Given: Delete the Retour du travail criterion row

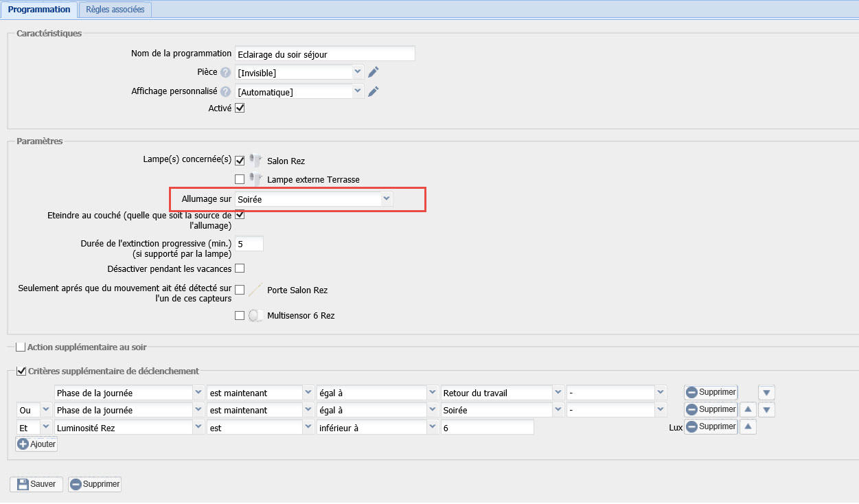Looking at the screenshot, I should (x=711, y=393).
